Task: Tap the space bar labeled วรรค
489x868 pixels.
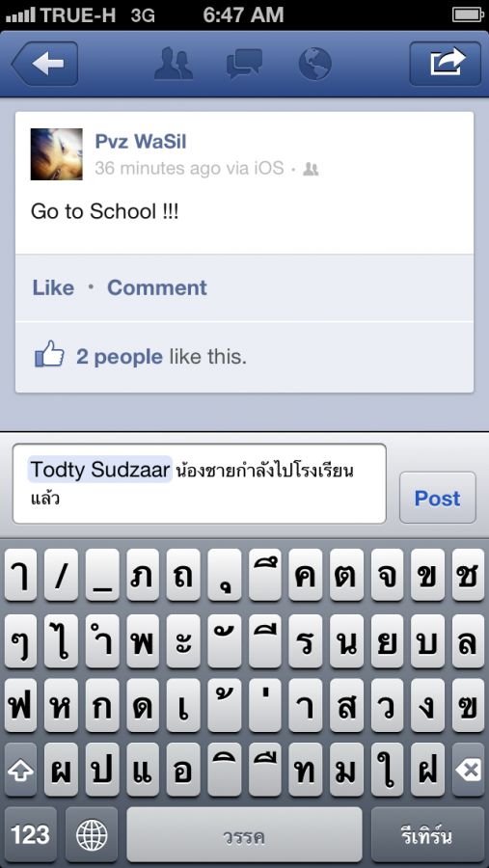Action: point(244,835)
